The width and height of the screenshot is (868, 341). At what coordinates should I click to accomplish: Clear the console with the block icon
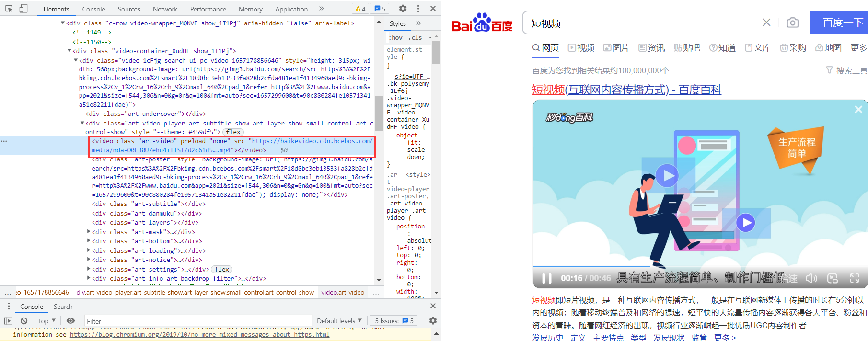pyautogui.click(x=24, y=321)
